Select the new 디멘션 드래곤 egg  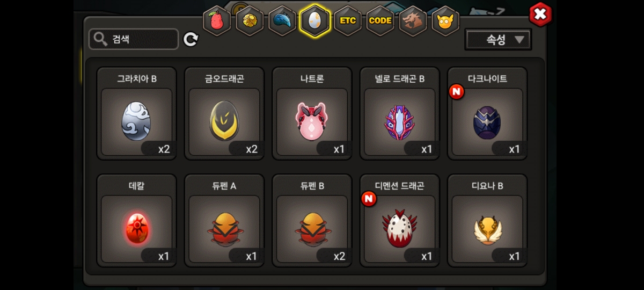[400, 221]
